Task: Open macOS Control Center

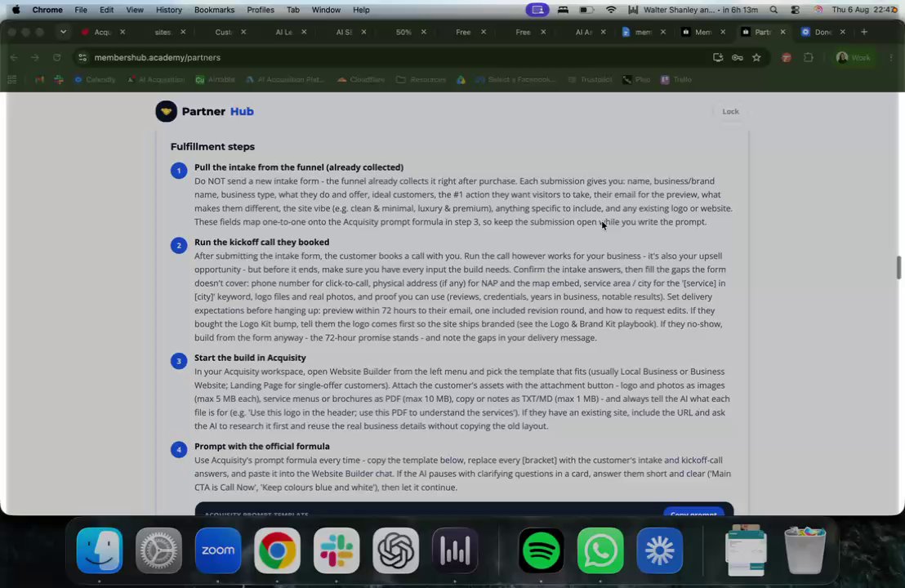Action: point(796,10)
